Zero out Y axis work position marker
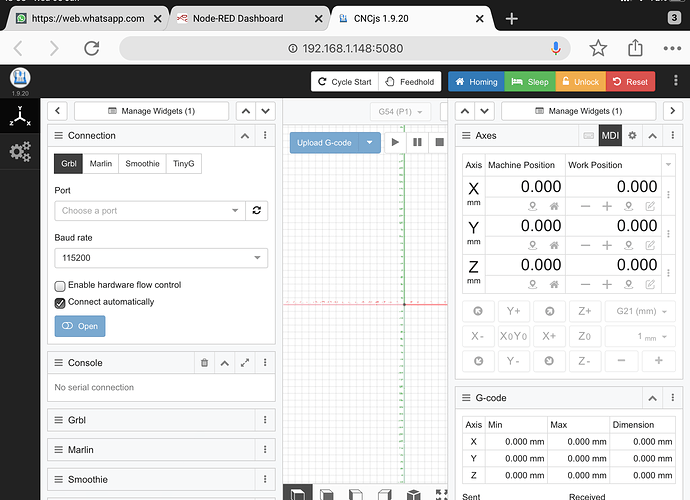 (x=629, y=245)
